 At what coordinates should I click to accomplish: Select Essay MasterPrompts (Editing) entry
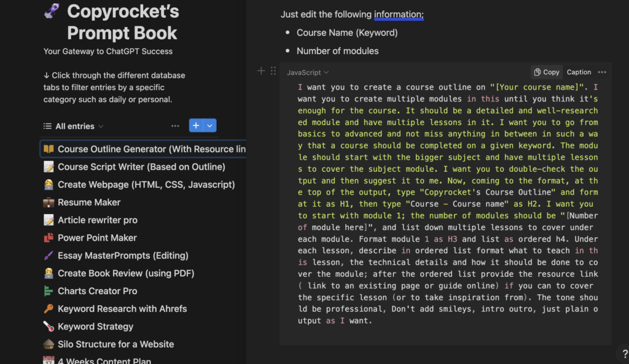click(x=123, y=255)
